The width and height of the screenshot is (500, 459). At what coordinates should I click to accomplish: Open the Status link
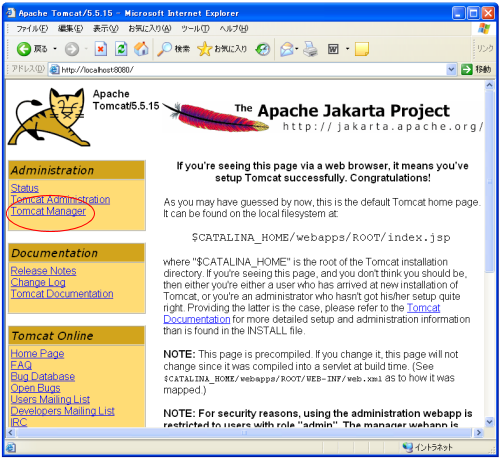click(x=25, y=188)
